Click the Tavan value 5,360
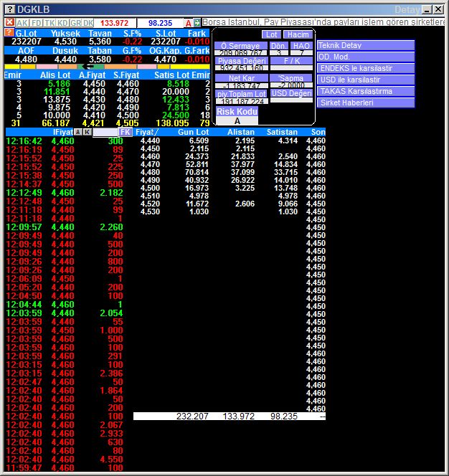 pyautogui.click(x=100, y=42)
